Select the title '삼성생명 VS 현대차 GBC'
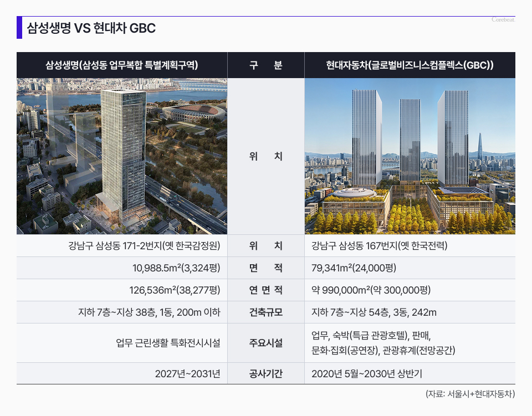Screen dimensions: 532x416 pos(91,28)
